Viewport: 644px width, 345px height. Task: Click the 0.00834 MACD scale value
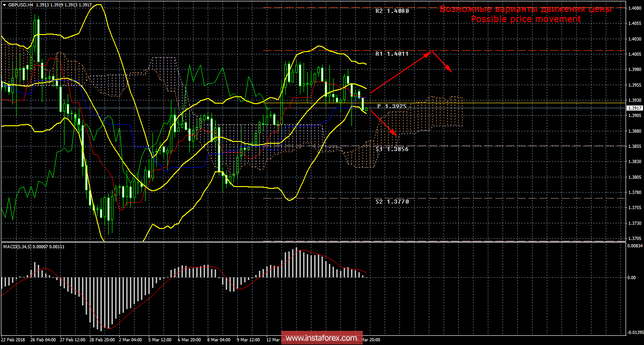pyautogui.click(x=634, y=246)
